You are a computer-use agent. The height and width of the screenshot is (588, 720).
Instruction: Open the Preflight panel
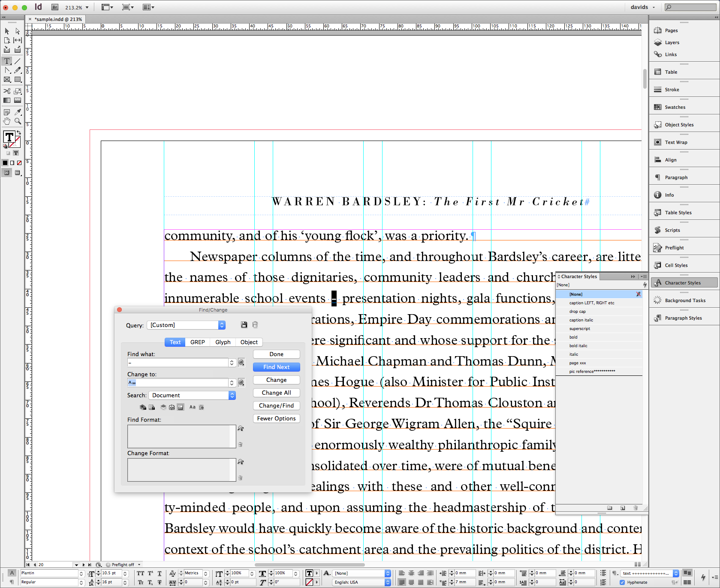tap(672, 247)
